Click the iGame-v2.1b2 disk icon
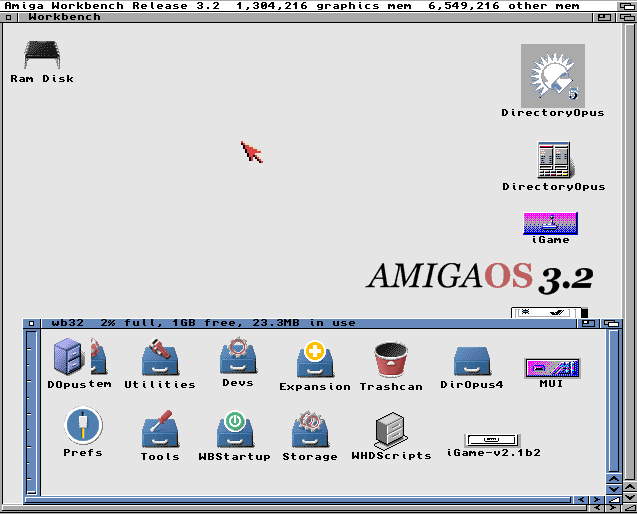Image resolution: width=637 pixels, height=514 pixels. point(493,440)
